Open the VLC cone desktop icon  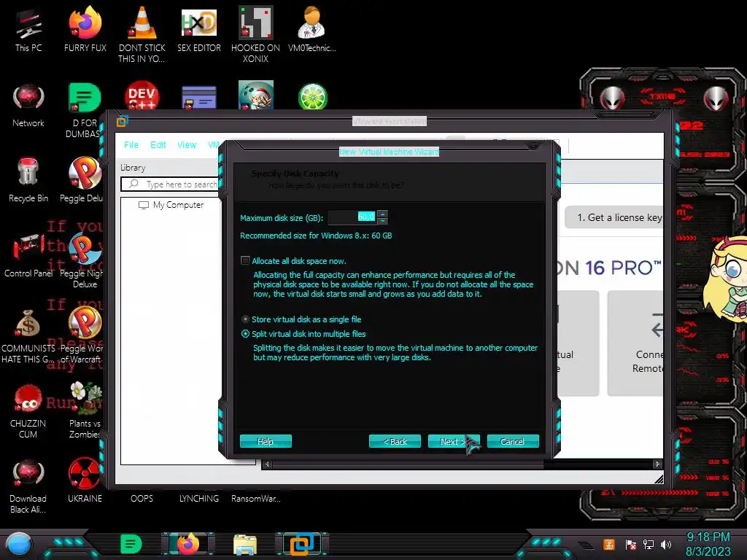point(142,34)
